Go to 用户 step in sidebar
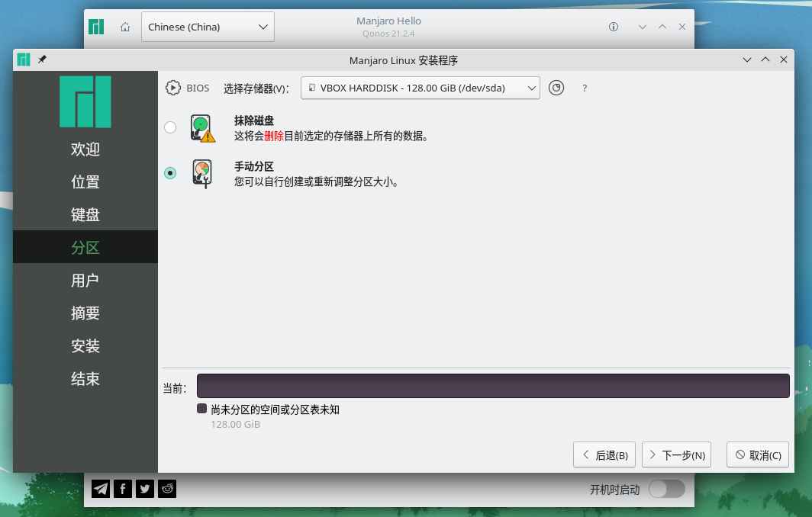Screen dimensions: 812x517 [x=85, y=280]
